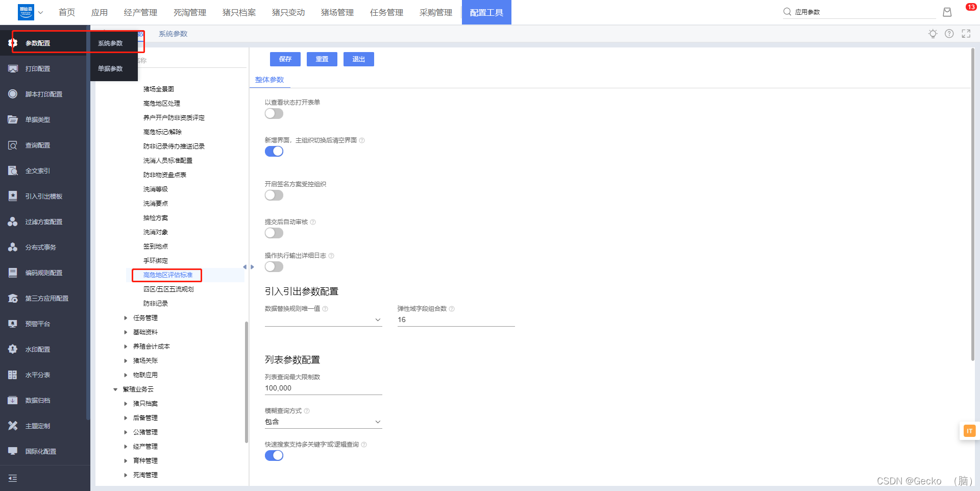
Task: Open 猪只变动 top menu
Action: 288,12
